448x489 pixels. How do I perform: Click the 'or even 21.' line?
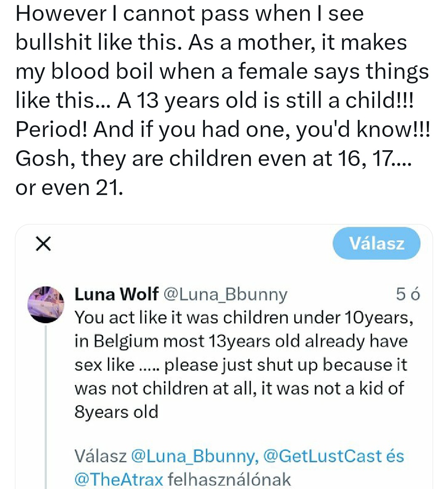[69, 188]
